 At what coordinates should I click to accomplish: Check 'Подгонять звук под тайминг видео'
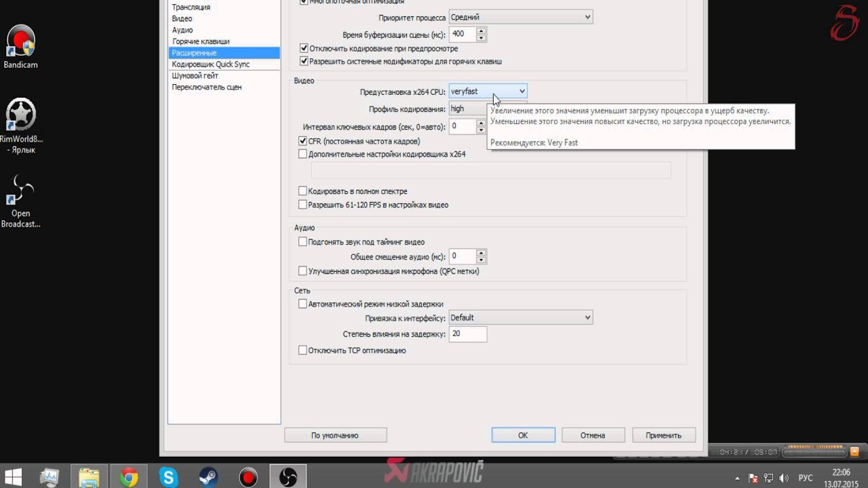point(303,241)
